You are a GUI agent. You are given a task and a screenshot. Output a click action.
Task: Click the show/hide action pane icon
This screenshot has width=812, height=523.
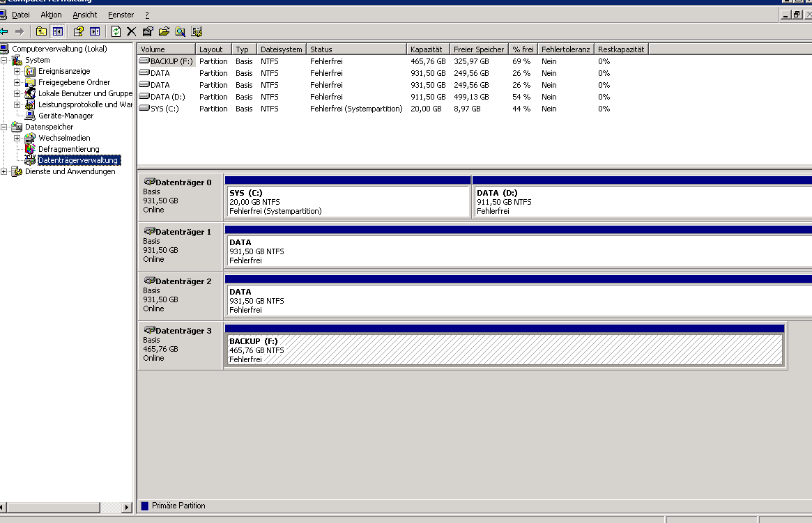tap(95, 31)
